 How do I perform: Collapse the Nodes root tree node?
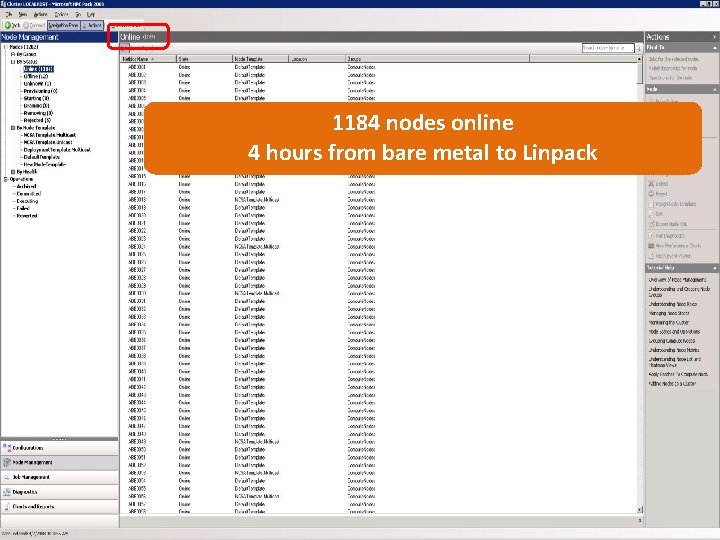point(6,47)
